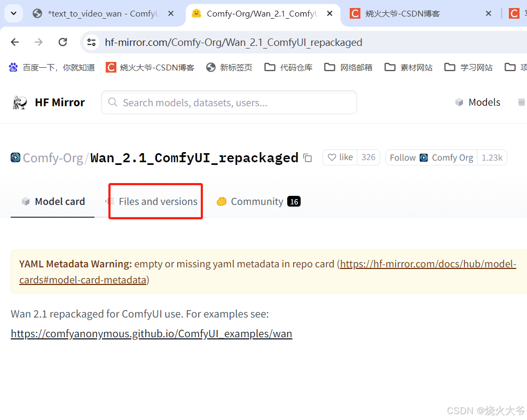The height and width of the screenshot is (420, 527).
Task: Open the Community tab
Action: click(258, 201)
